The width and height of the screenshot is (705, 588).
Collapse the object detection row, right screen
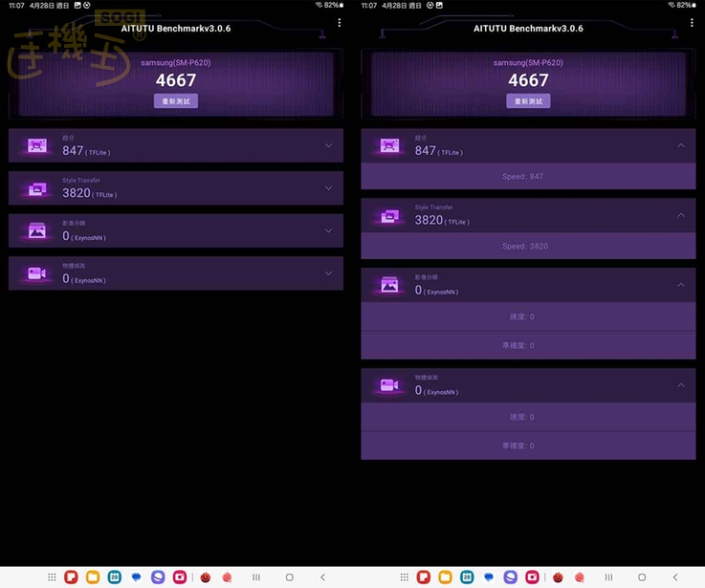pyautogui.click(x=681, y=385)
